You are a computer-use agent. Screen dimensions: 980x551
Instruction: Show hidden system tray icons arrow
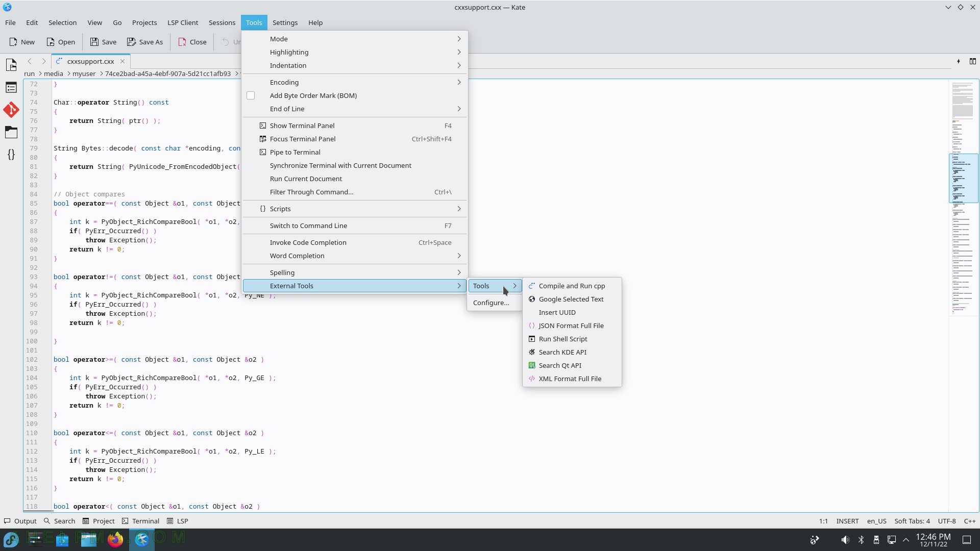tap(906, 540)
